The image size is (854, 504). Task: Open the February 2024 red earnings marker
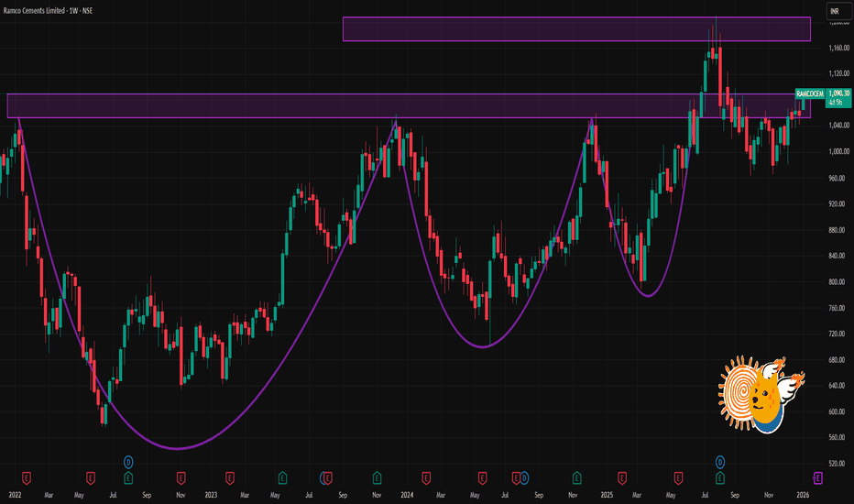[x=426, y=478]
